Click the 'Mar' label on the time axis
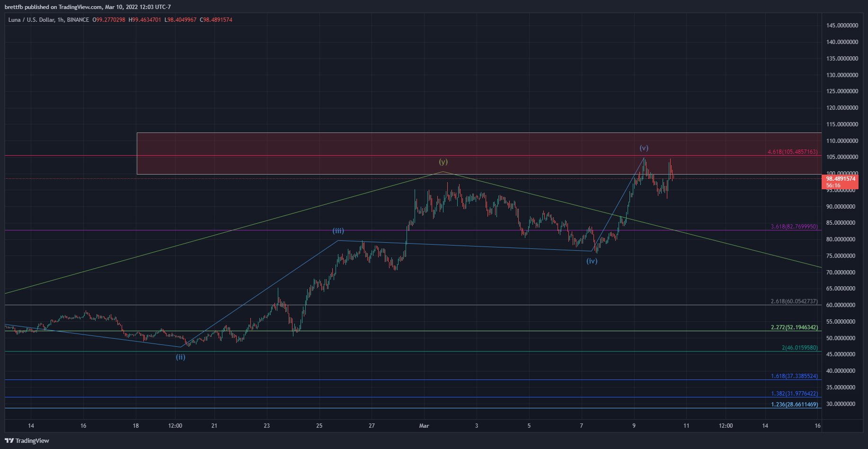Screen dimensions: 868x449 [x=424, y=426]
